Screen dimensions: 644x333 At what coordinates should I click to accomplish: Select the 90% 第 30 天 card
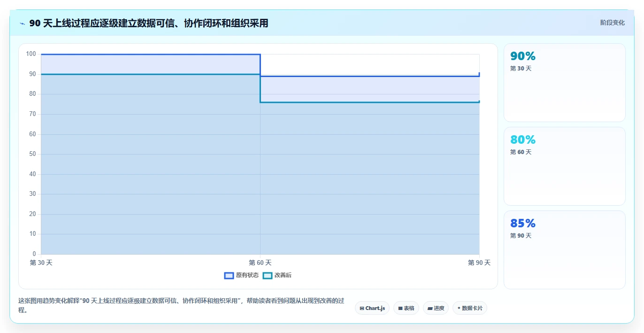click(565, 83)
